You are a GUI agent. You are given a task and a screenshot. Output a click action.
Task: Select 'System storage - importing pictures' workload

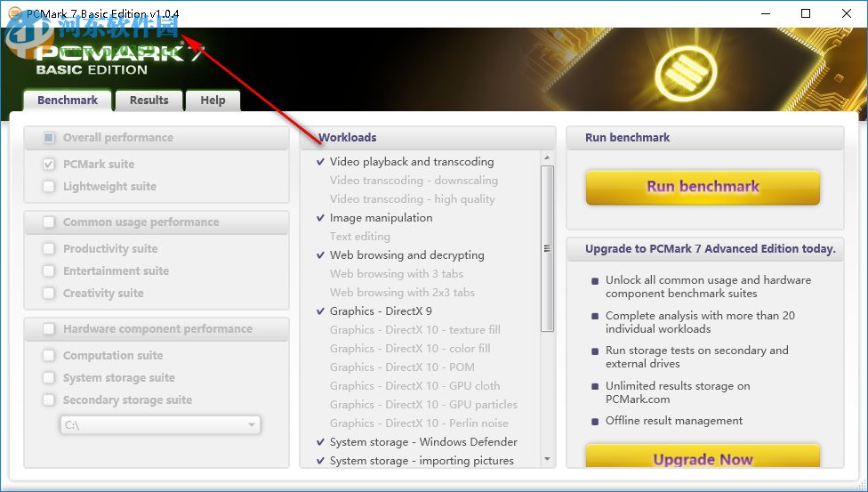click(x=422, y=461)
